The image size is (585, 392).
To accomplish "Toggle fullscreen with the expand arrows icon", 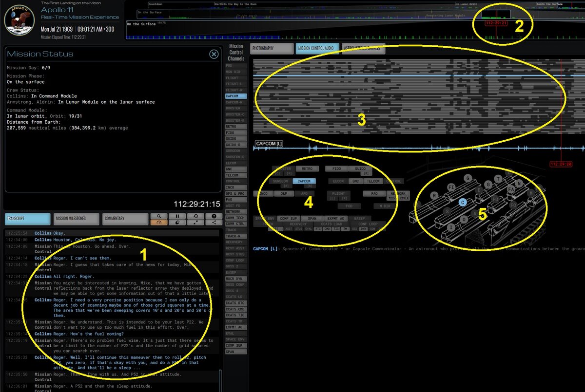I will coord(195,223).
